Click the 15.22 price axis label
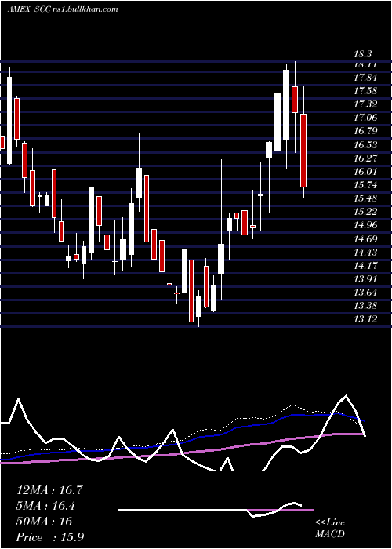 [x=365, y=212]
